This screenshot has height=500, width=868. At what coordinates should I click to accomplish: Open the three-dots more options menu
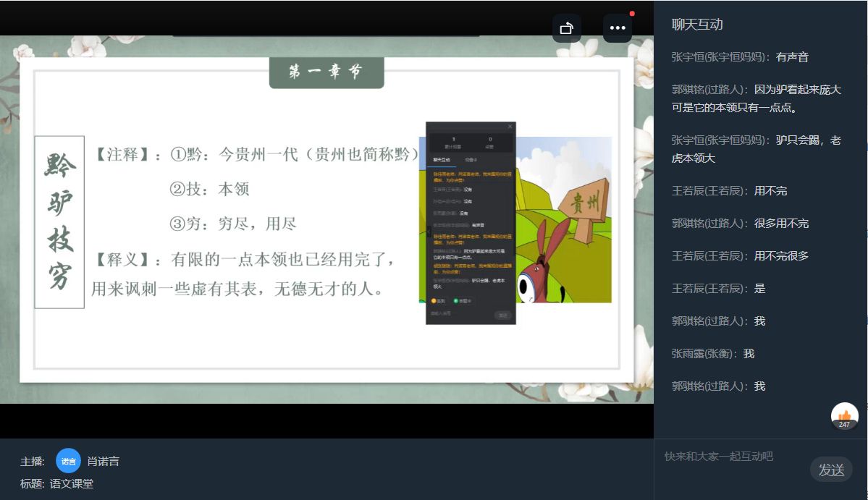[617, 28]
